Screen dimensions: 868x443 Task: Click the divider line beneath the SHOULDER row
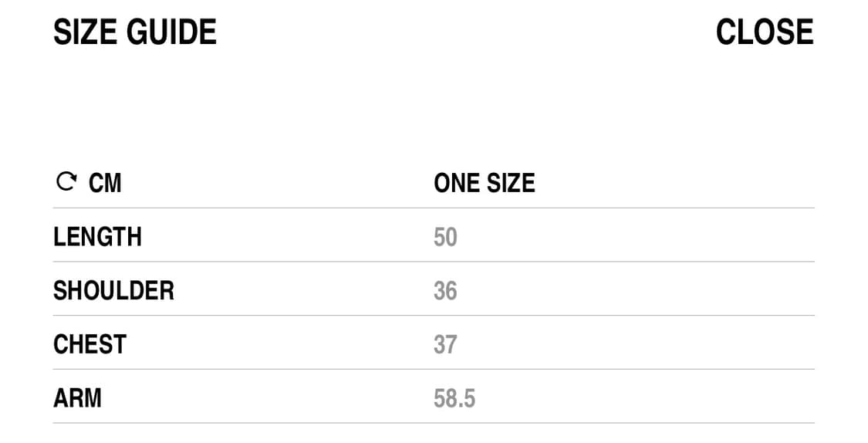(x=434, y=315)
